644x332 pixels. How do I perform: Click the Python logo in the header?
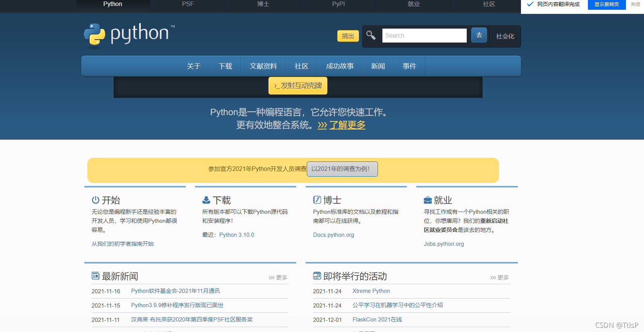point(129,35)
